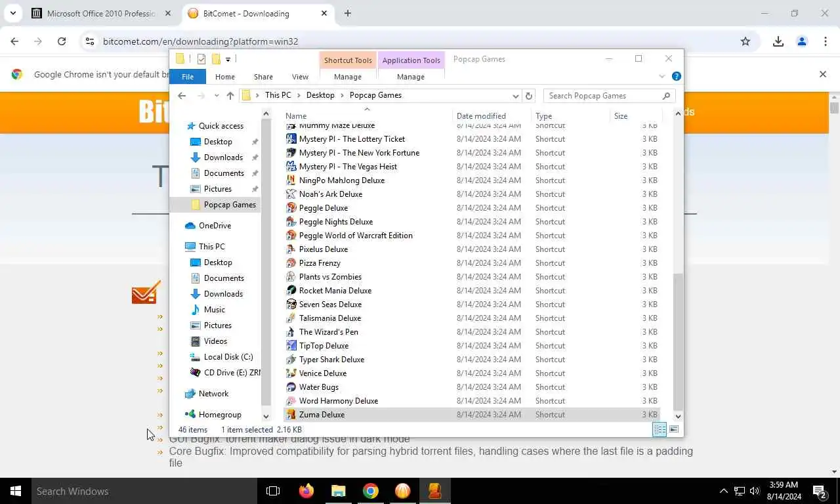Open BitComet from the taskbar
The width and height of the screenshot is (840, 504).
[402, 491]
